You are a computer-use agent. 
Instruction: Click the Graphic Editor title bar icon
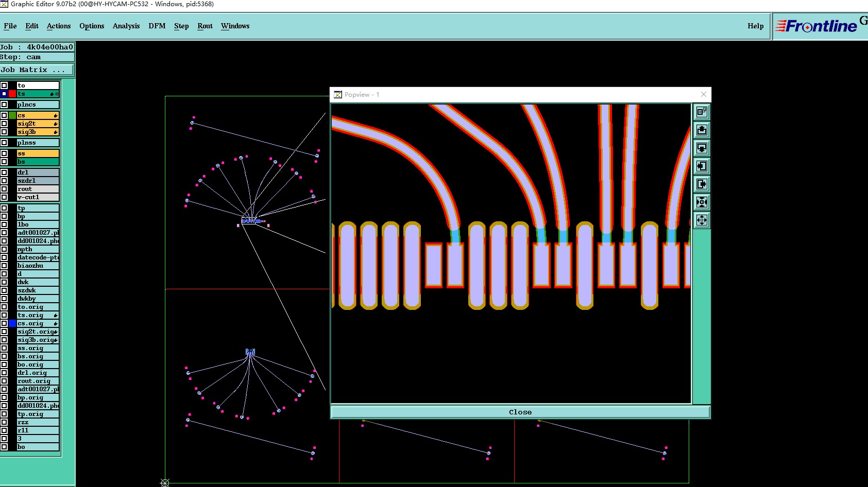pyautogui.click(x=4, y=4)
